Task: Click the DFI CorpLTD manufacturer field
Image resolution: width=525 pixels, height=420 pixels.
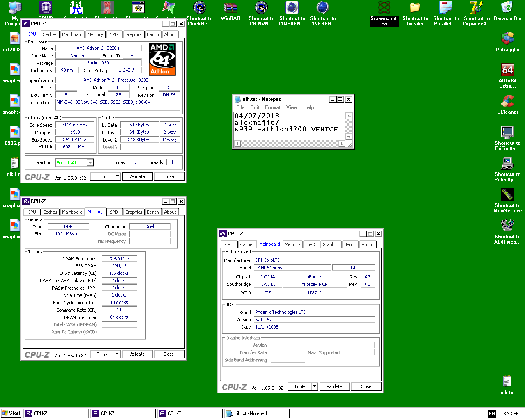Action: coord(314,260)
